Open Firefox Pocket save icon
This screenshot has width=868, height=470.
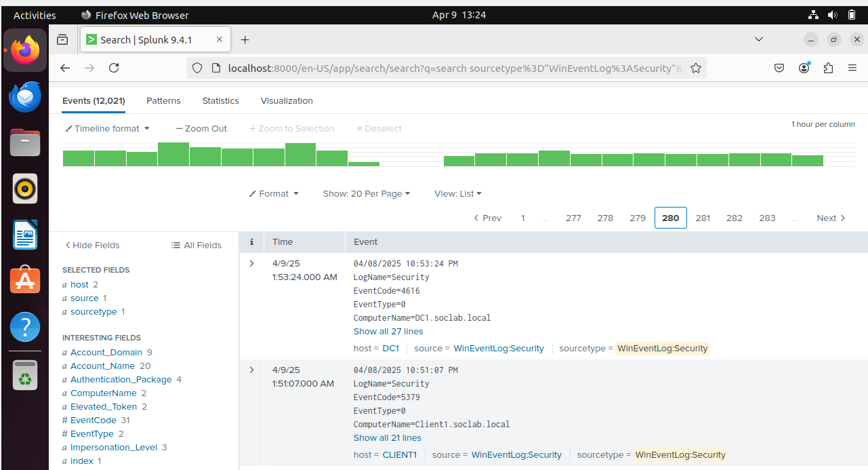(x=779, y=68)
